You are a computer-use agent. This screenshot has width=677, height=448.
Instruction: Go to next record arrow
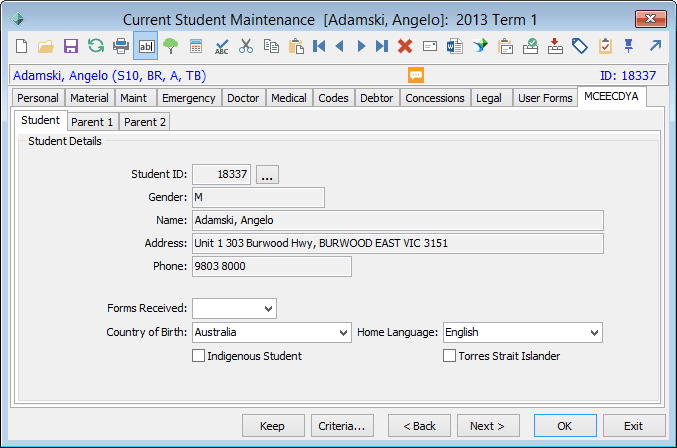(361, 46)
